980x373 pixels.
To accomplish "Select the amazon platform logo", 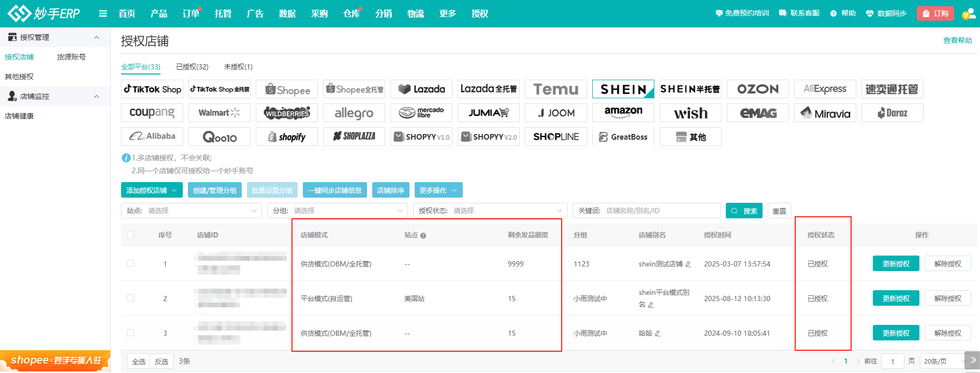I will pyautogui.click(x=623, y=112).
